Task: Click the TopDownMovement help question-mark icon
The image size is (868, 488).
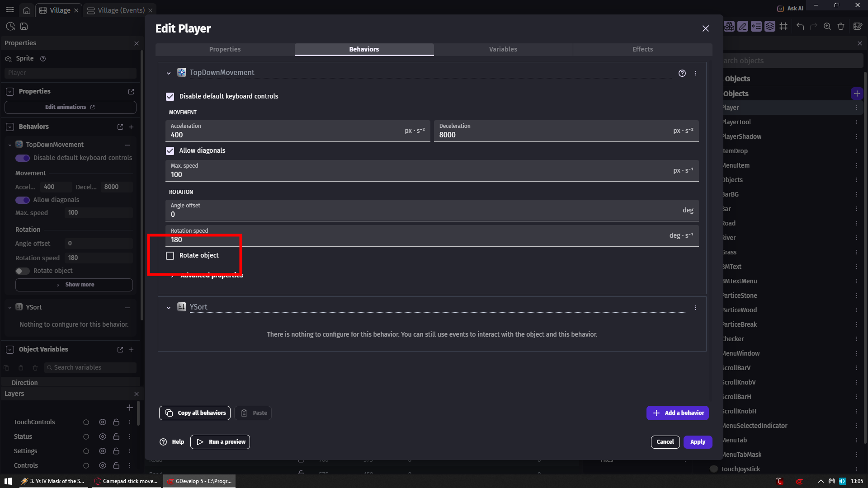Action: (682, 73)
